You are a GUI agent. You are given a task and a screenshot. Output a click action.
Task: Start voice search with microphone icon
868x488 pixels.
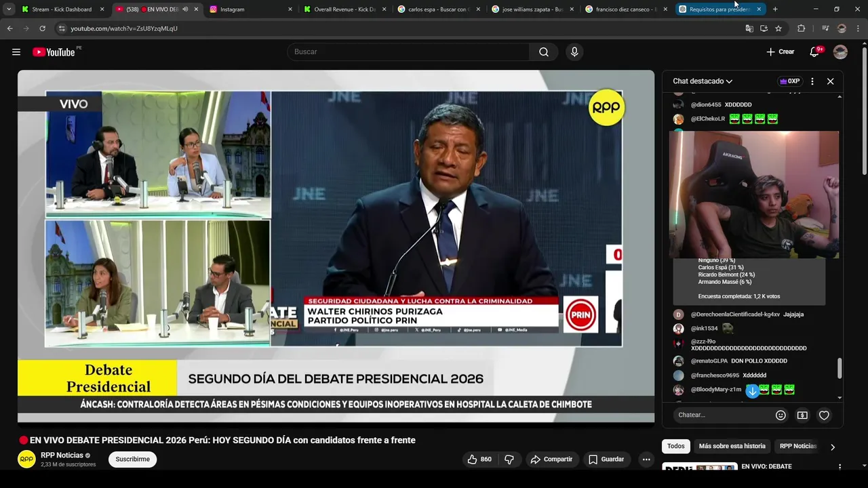(574, 52)
